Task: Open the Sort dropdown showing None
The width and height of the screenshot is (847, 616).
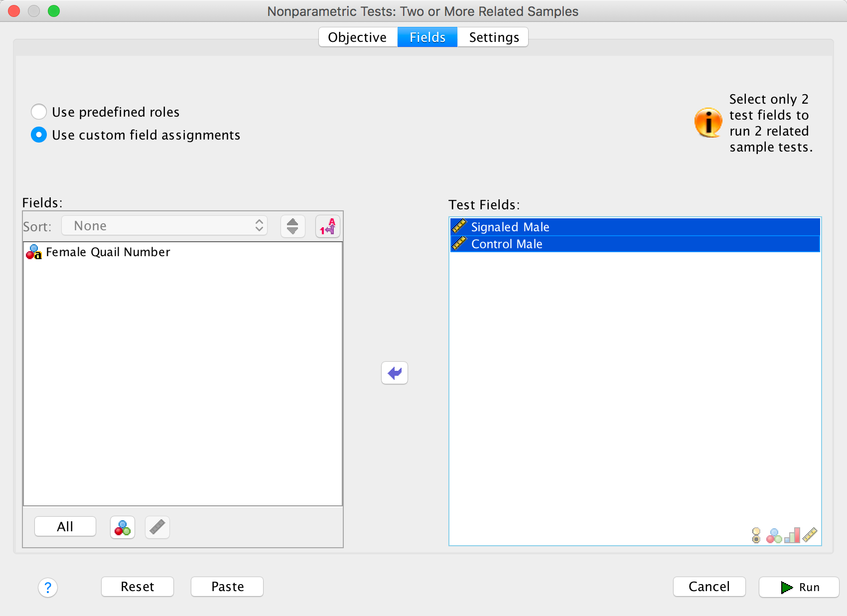Action: 164,226
